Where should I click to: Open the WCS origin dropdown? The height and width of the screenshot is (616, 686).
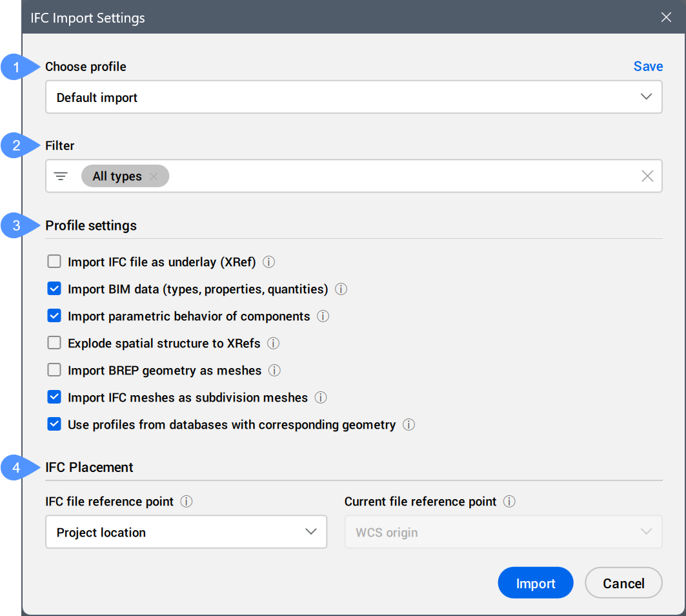(503, 532)
